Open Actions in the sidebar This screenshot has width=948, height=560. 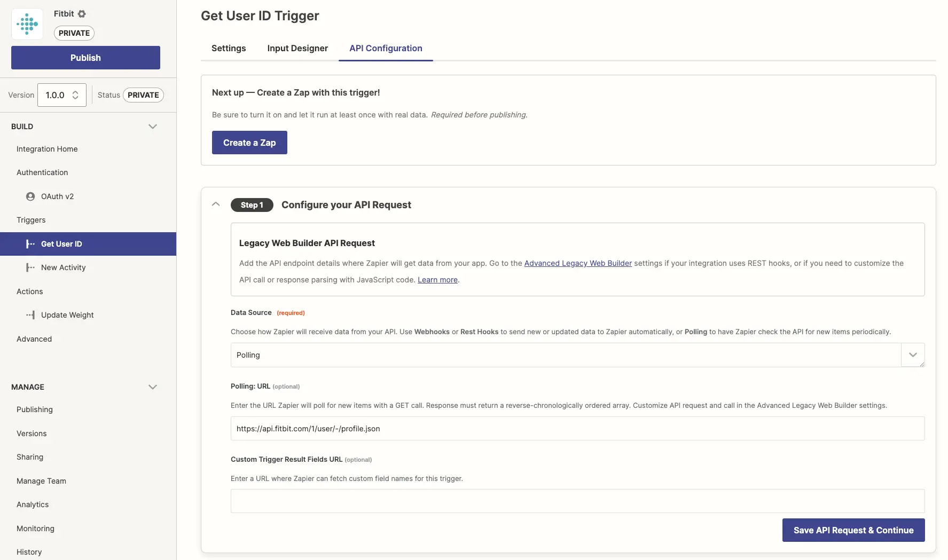tap(29, 291)
